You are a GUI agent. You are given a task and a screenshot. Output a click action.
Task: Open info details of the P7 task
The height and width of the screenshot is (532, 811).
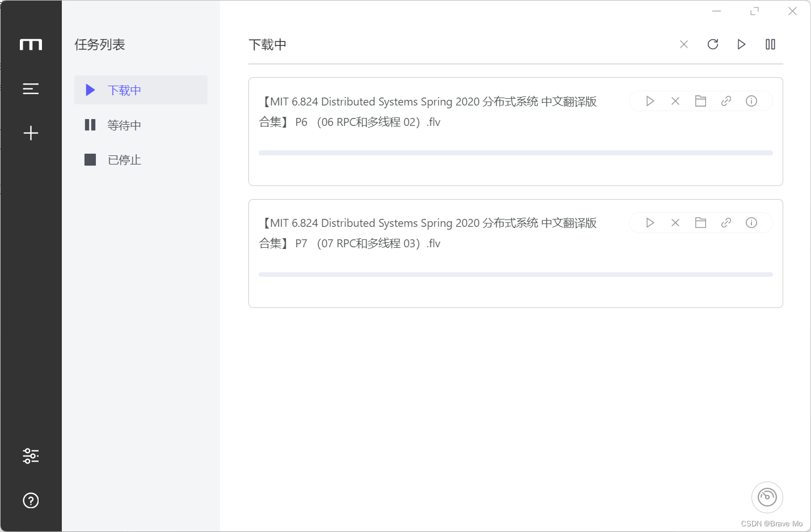pyautogui.click(x=751, y=222)
